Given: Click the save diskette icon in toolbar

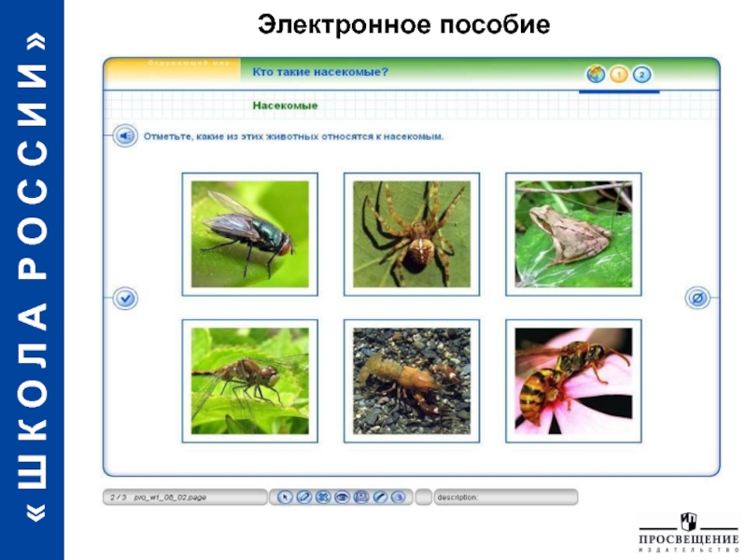Looking at the screenshot, I should point(361,497).
